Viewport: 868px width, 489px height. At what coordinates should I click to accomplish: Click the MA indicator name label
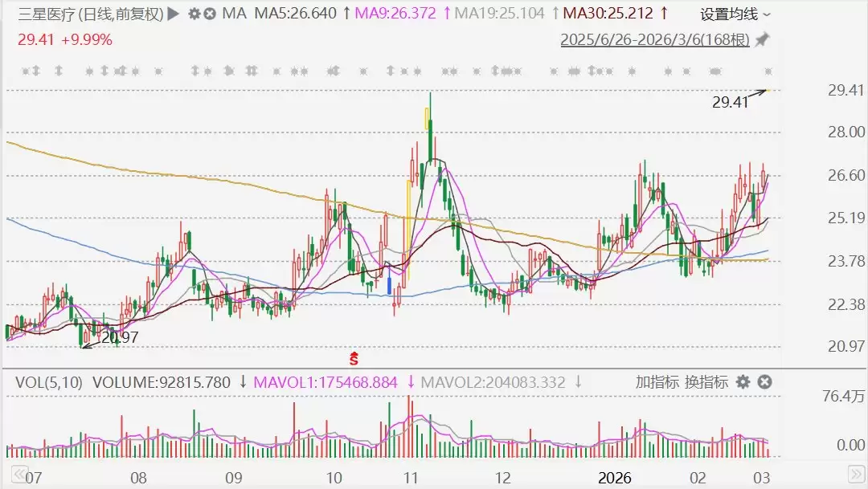tap(234, 14)
